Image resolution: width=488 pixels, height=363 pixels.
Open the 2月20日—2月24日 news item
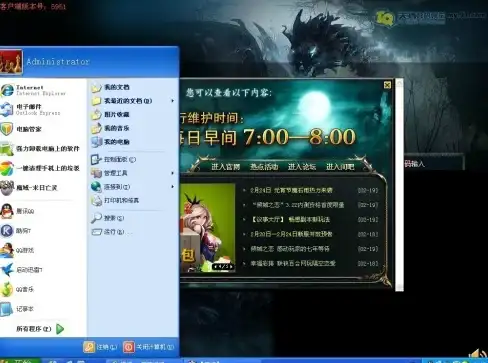coord(291,234)
